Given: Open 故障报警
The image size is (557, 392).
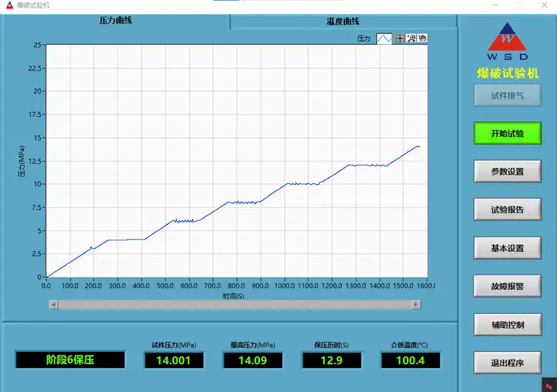Looking at the screenshot, I should pyautogui.click(x=507, y=286).
